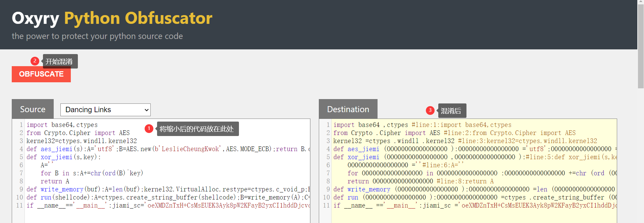Select the Source tab label
Viewport: 644px width, 223px height.
click(x=33, y=109)
